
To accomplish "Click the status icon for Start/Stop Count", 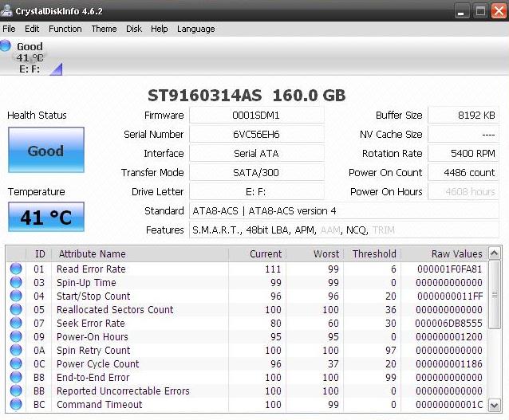I will 16,296.
